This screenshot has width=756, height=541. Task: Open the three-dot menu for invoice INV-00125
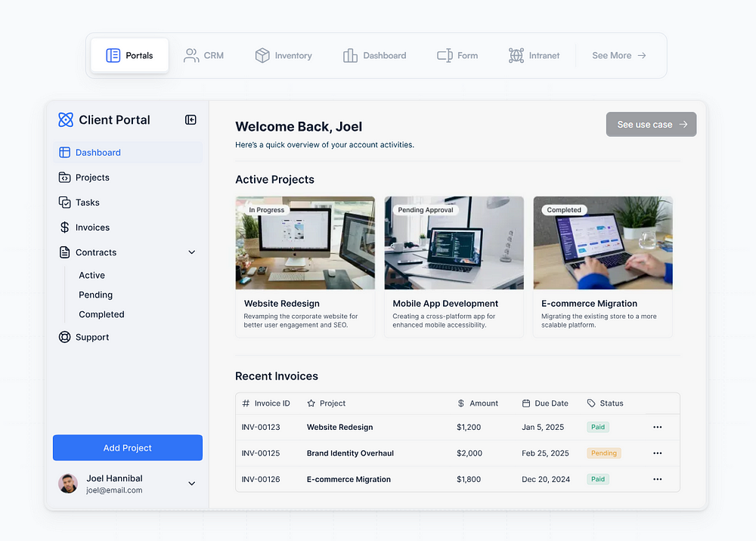click(x=658, y=453)
